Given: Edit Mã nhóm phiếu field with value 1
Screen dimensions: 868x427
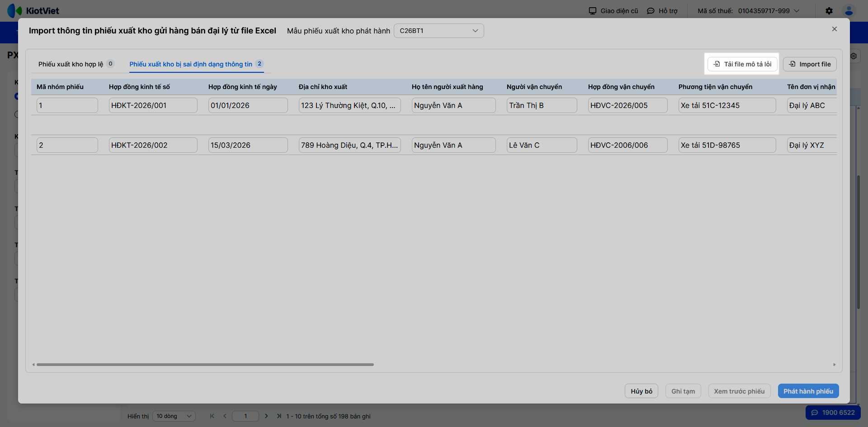Looking at the screenshot, I should [67, 105].
